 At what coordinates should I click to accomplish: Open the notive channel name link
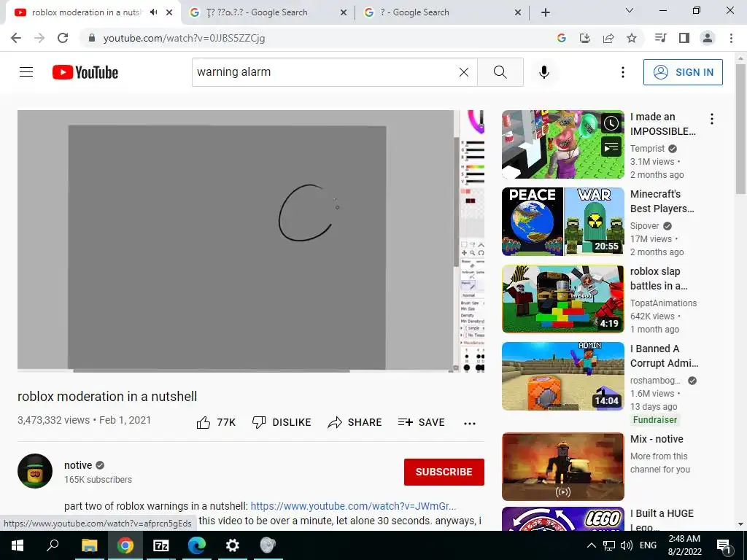point(78,465)
